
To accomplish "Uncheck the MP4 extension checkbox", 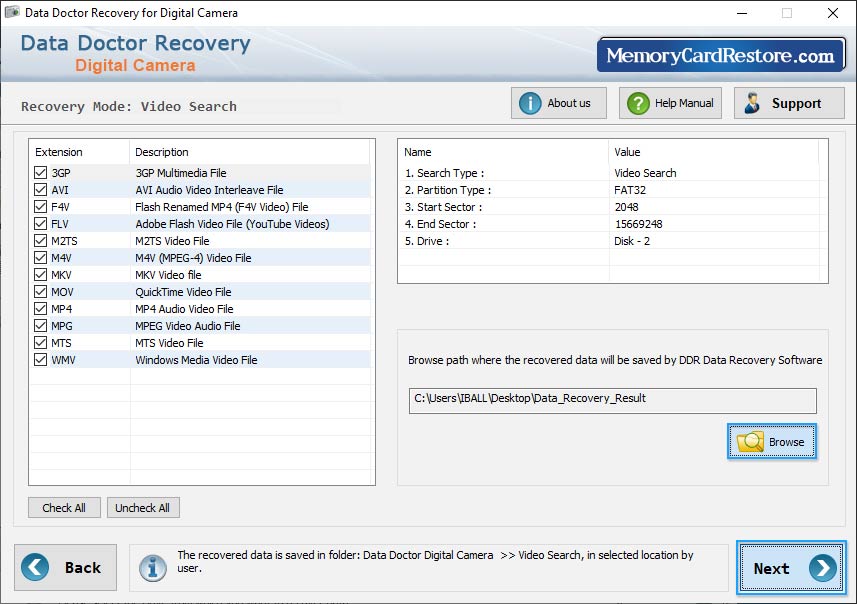I will tap(40, 308).
